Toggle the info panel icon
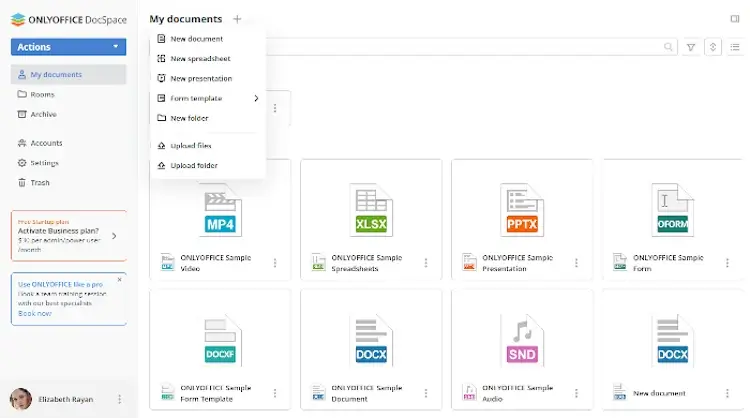This screenshot has height=418, width=750. pos(735,19)
